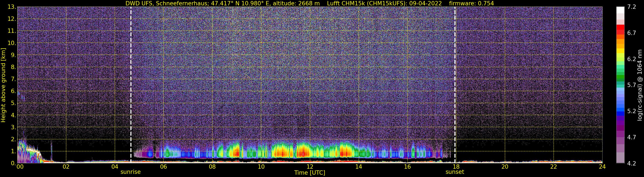
Task: Click the colorbar value '4.7'
Action: click(632, 137)
